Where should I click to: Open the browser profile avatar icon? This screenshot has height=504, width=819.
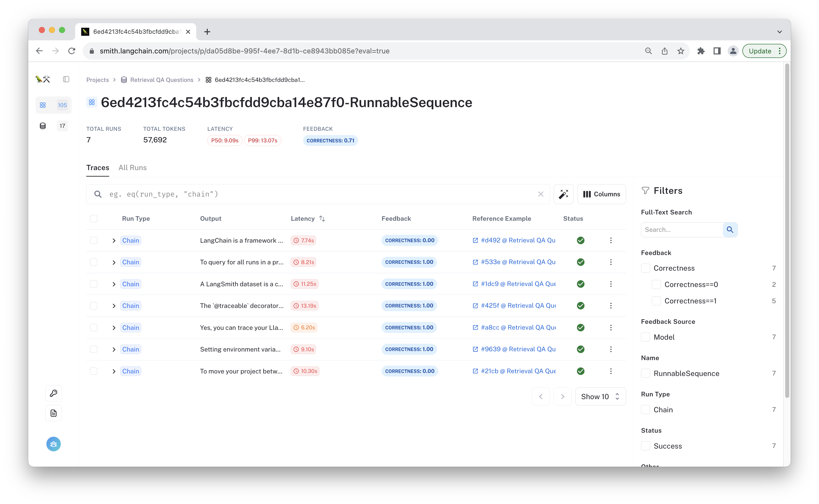tap(733, 51)
